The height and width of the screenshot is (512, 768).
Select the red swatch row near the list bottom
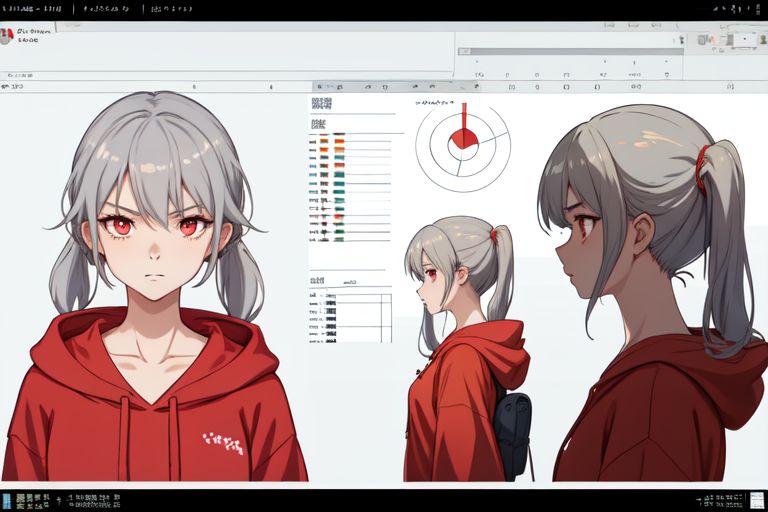pyautogui.click(x=338, y=217)
